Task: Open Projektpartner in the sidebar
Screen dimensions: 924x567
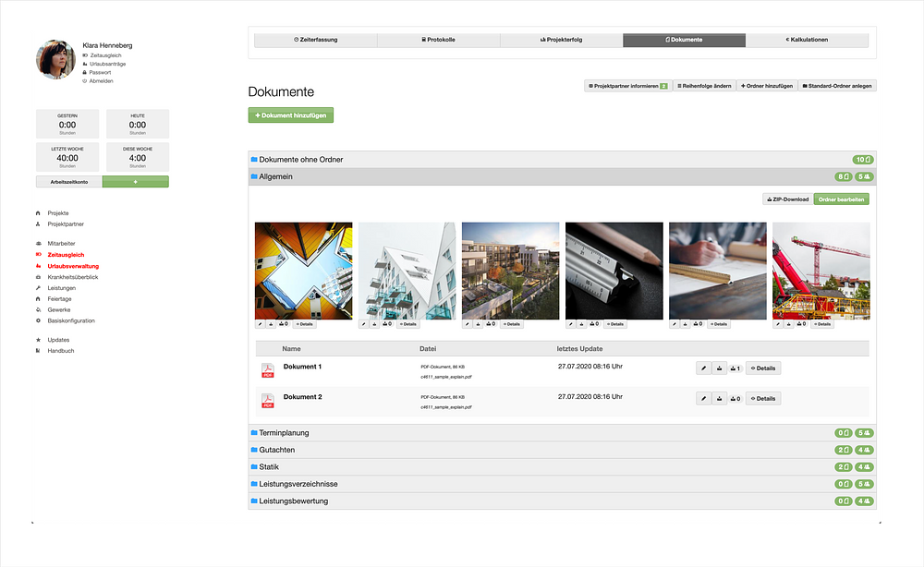Action: click(66, 224)
